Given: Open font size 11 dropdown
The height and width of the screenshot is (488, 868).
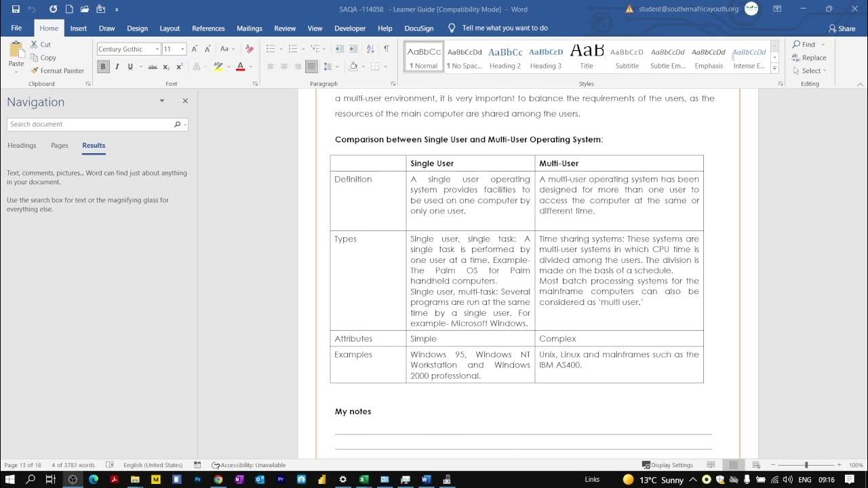Looking at the screenshot, I should (x=182, y=49).
